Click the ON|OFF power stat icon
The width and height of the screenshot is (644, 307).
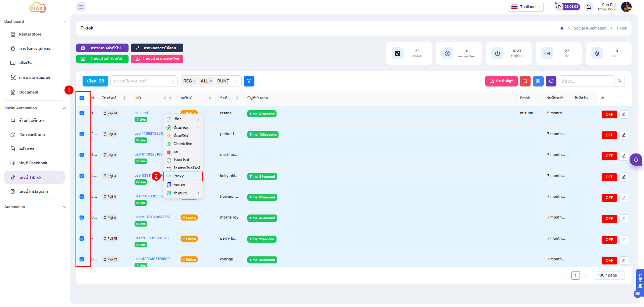click(497, 53)
